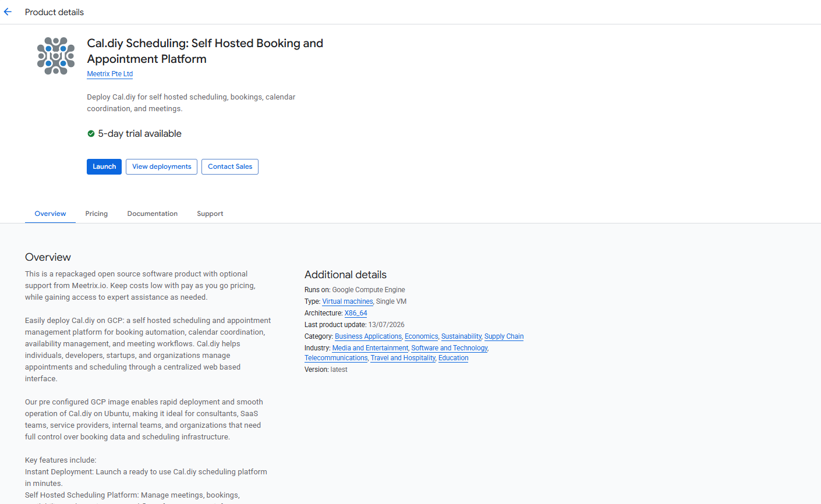The image size is (821, 504).
Task: Click the Cal.diy Scheduling product title
Action: (x=205, y=51)
